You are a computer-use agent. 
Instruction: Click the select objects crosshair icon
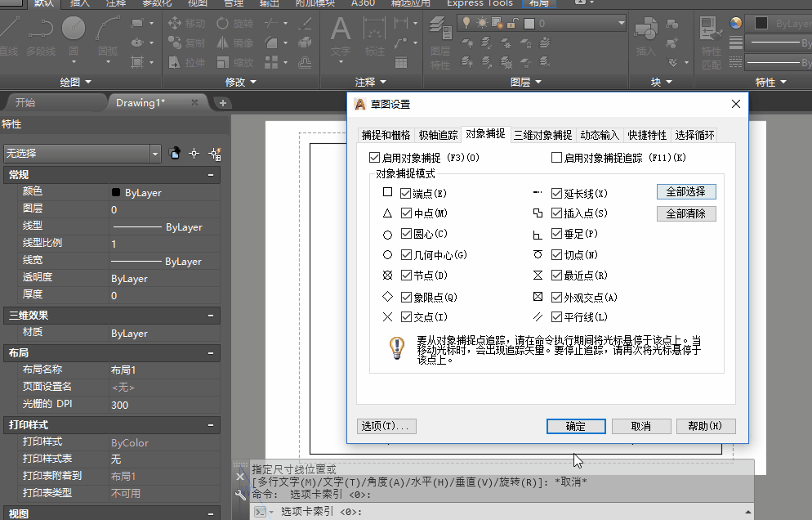[194, 153]
